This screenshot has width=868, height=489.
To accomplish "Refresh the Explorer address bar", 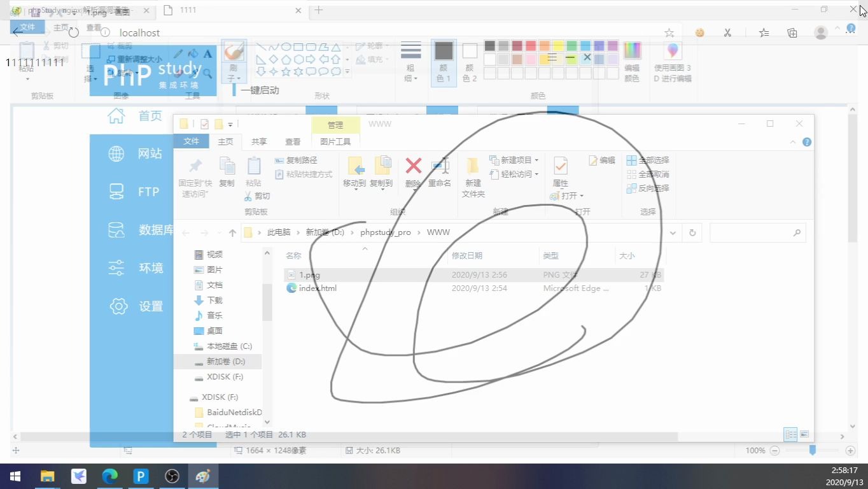I will click(x=692, y=233).
